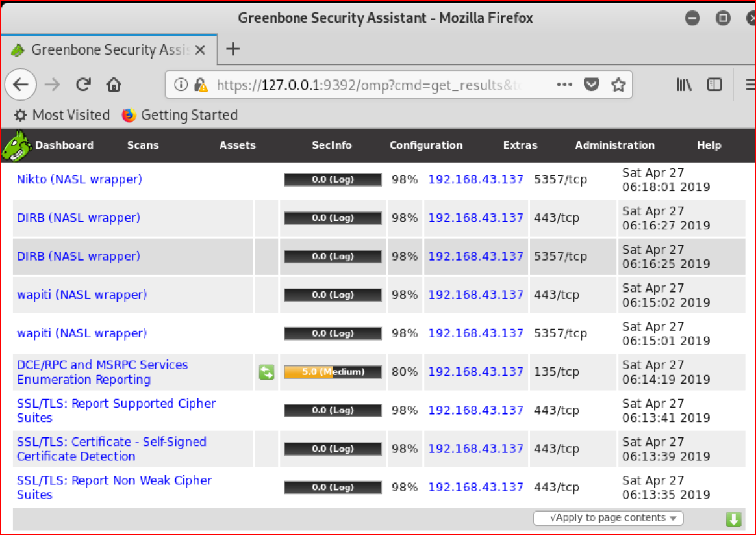Viewport: 756px width, 535px height.
Task: Open the 'Apply to page contents' dropdown
Action: 608,518
